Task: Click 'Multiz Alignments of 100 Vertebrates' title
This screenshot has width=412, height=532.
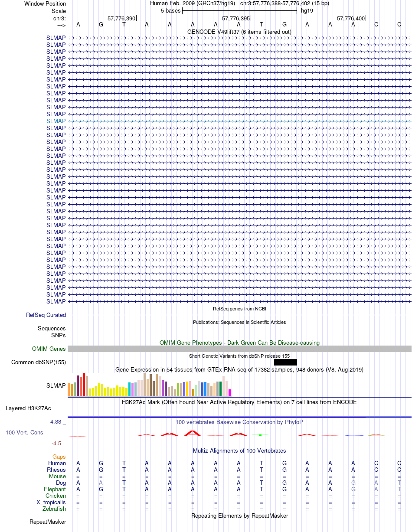Action: click(239, 450)
